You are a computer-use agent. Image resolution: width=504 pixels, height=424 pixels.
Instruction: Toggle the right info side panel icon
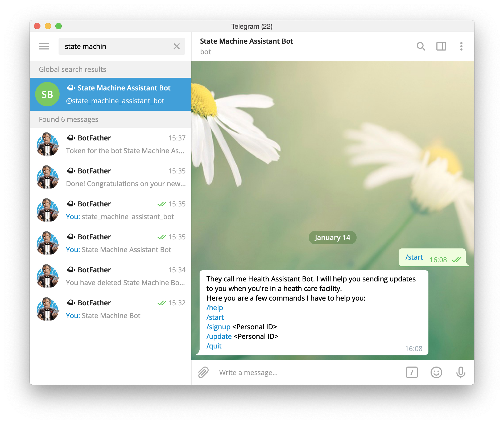[441, 46]
